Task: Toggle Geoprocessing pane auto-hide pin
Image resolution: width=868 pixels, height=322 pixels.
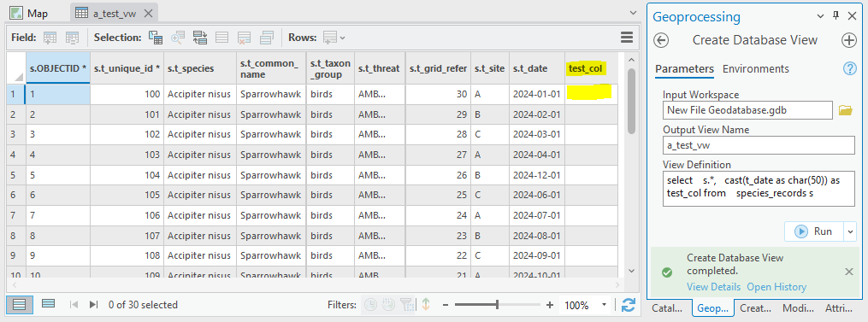Action: pyautogui.click(x=836, y=16)
